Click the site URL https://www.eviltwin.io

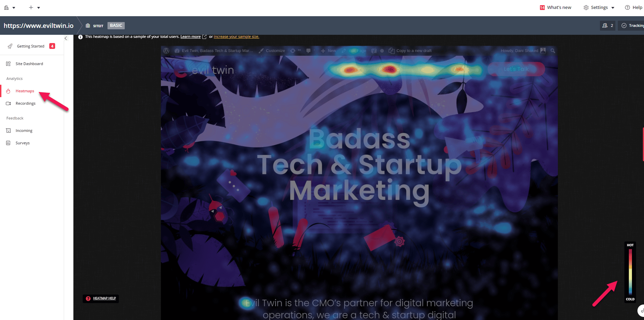point(39,26)
